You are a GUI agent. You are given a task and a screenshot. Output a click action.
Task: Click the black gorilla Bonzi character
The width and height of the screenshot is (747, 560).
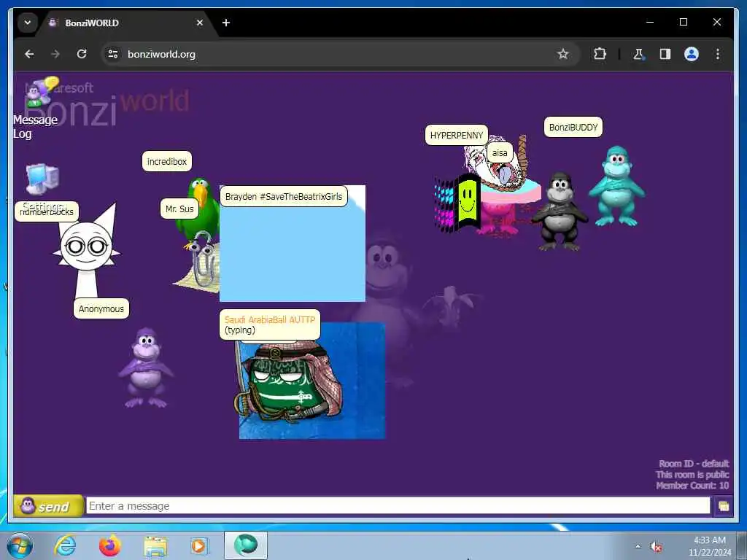pyautogui.click(x=560, y=212)
